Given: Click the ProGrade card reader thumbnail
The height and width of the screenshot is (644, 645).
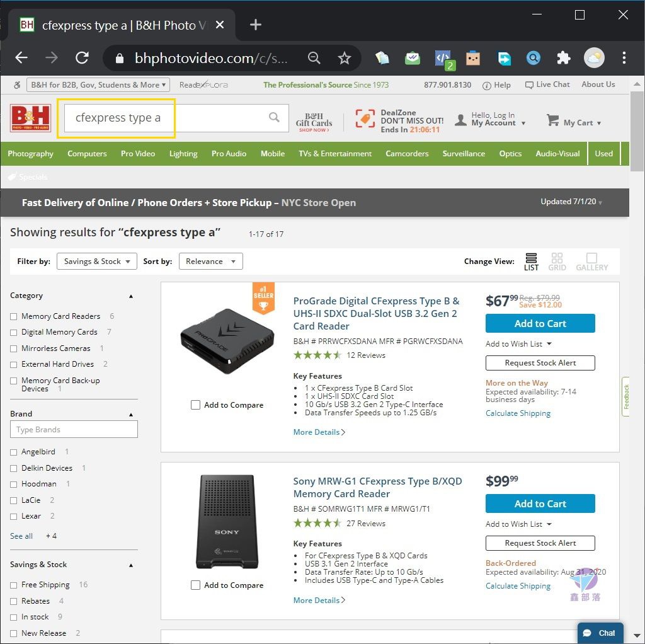Looking at the screenshot, I should pyautogui.click(x=227, y=342).
